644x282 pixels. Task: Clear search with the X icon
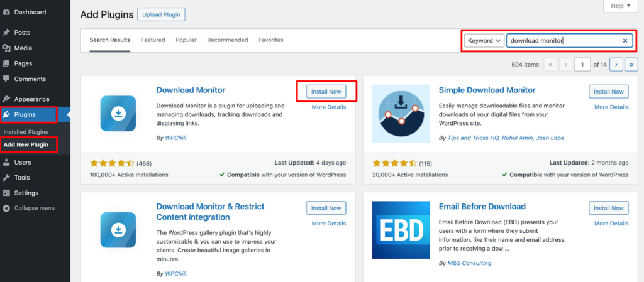(x=625, y=41)
